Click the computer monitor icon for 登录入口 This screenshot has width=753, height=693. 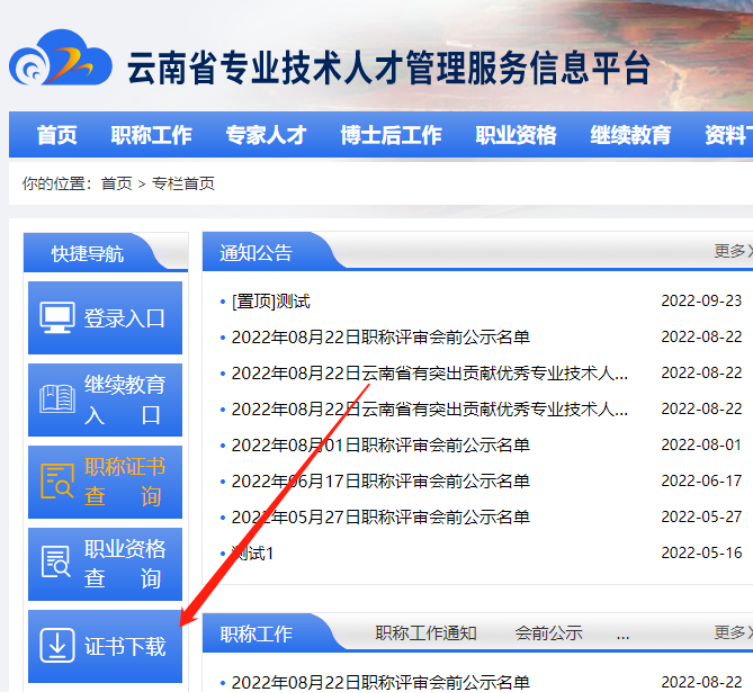[x=57, y=318]
